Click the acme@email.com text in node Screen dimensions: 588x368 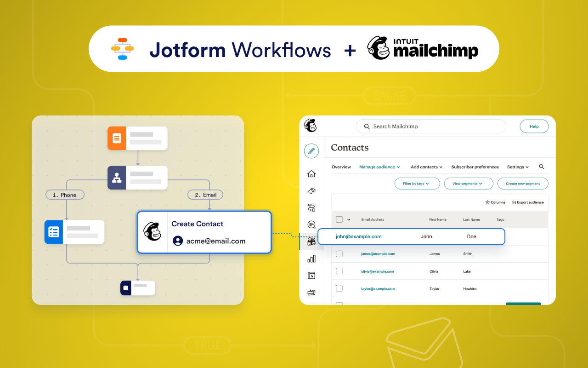(216, 241)
